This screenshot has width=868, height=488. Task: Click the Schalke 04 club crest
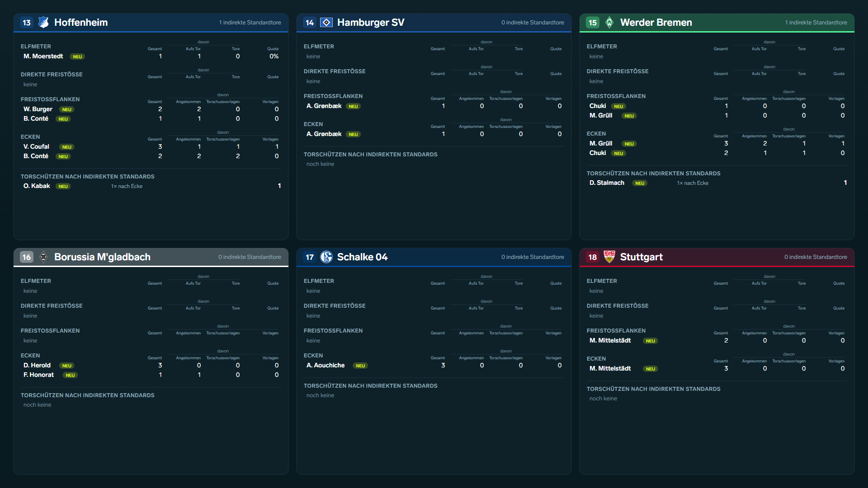point(326,257)
